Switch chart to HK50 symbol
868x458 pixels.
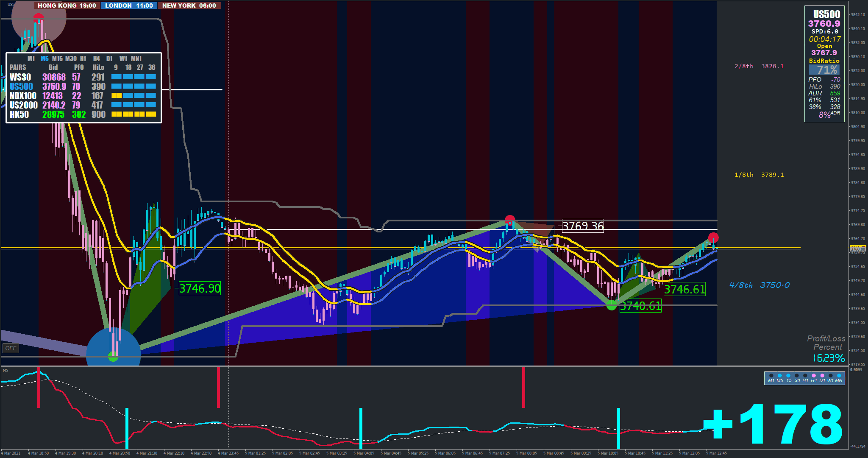point(19,114)
